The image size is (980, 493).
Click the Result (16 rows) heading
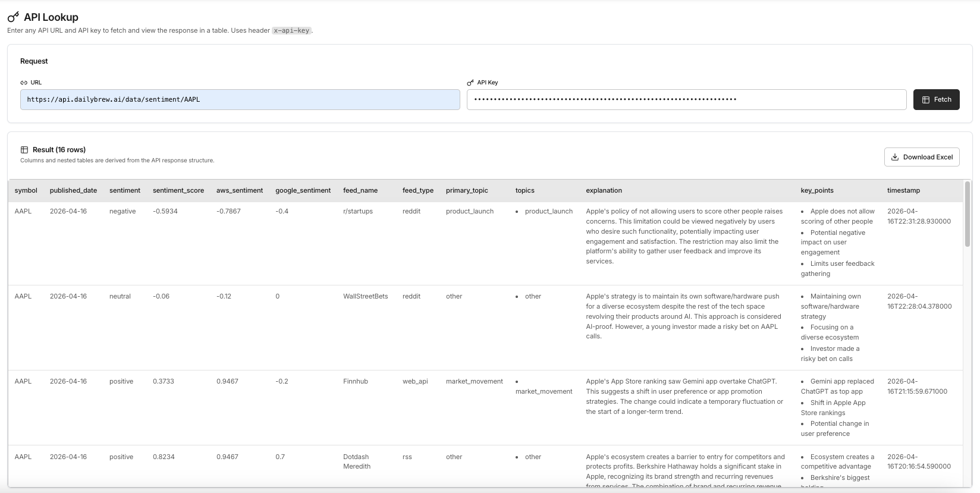(59, 150)
